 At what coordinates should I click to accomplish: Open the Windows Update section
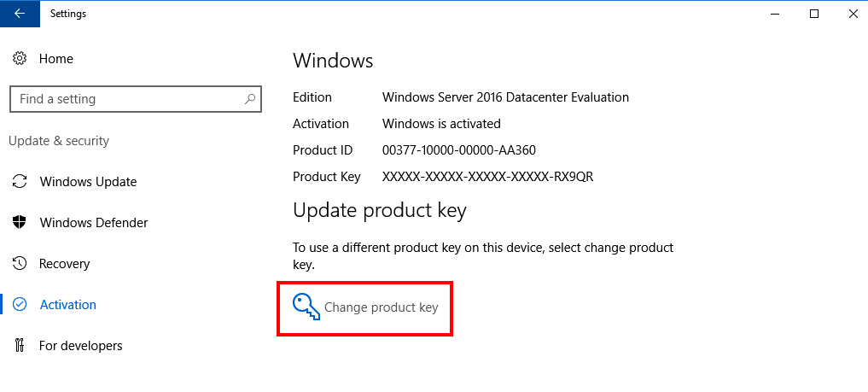point(88,182)
